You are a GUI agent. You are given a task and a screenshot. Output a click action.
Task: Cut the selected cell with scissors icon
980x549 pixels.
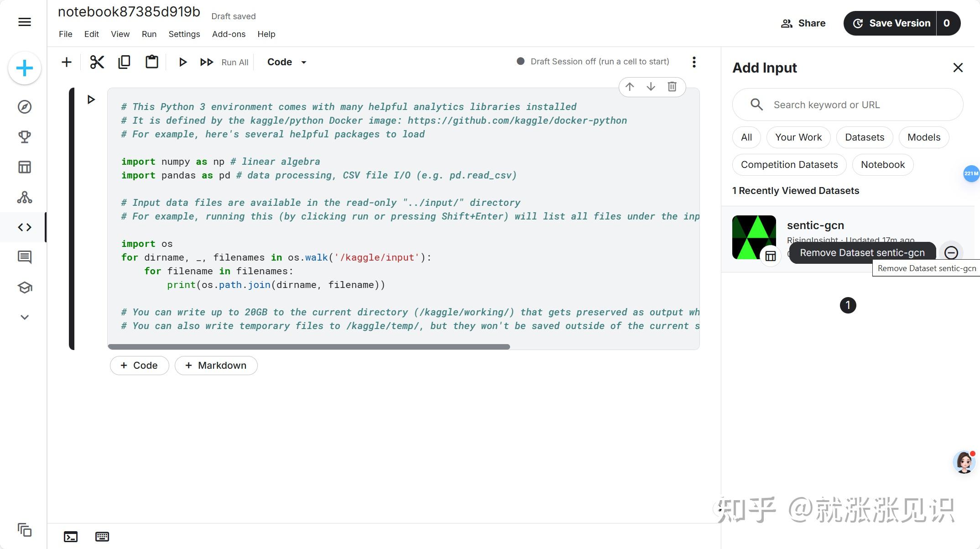(97, 62)
